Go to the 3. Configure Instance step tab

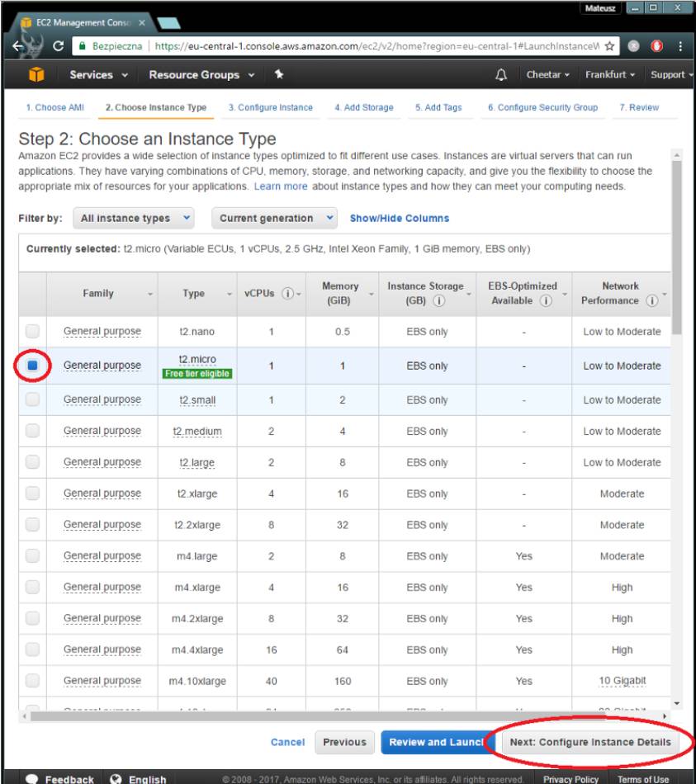click(270, 108)
